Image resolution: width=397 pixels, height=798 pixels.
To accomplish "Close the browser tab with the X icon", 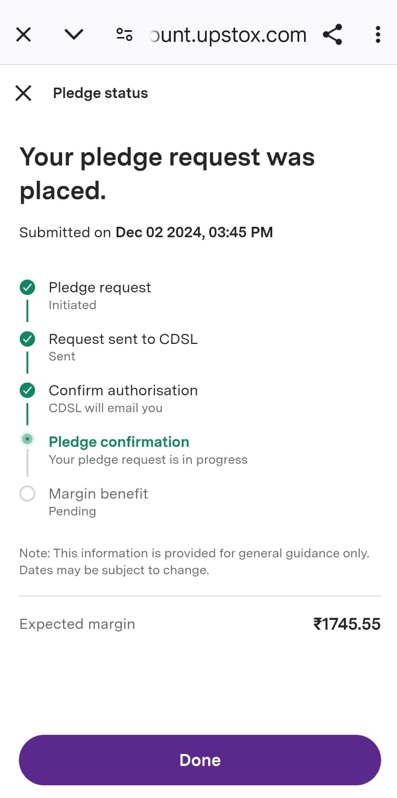I will click(x=23, y=35).
